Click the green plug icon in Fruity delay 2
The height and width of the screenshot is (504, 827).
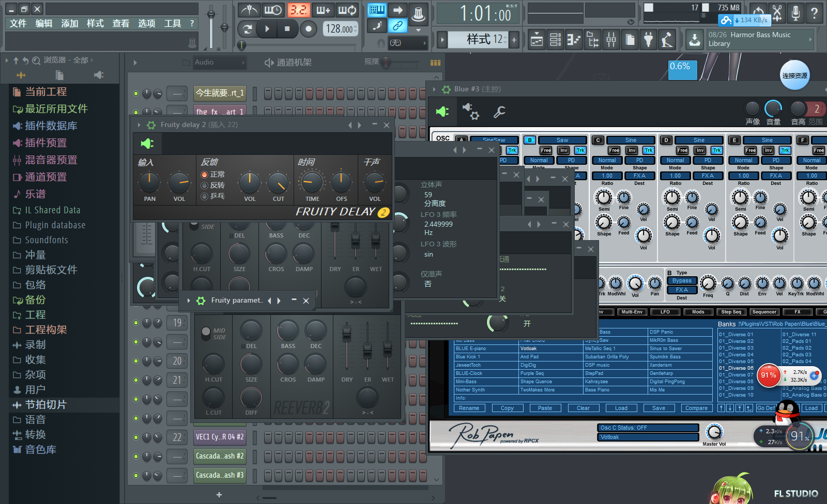(x=147, y=143)
